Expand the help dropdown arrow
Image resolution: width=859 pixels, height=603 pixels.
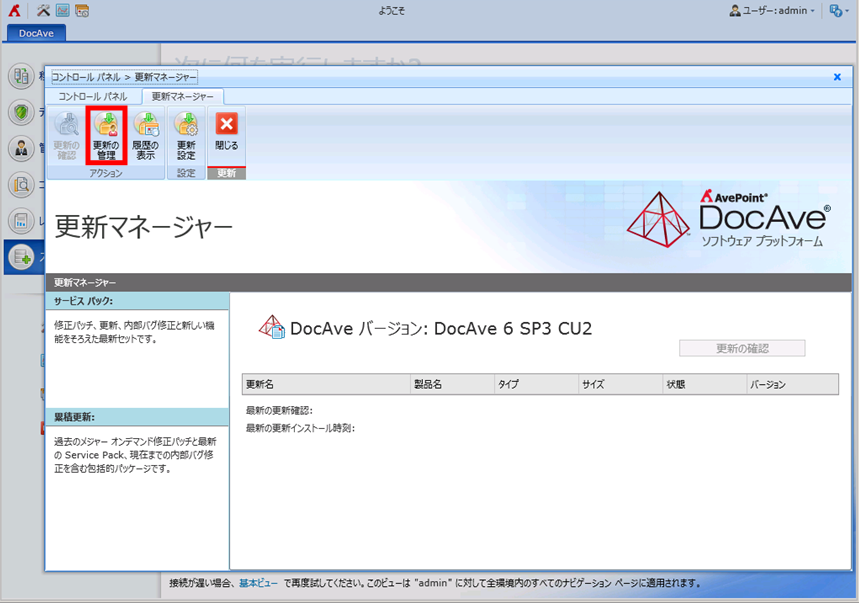(x=847, y=11)
